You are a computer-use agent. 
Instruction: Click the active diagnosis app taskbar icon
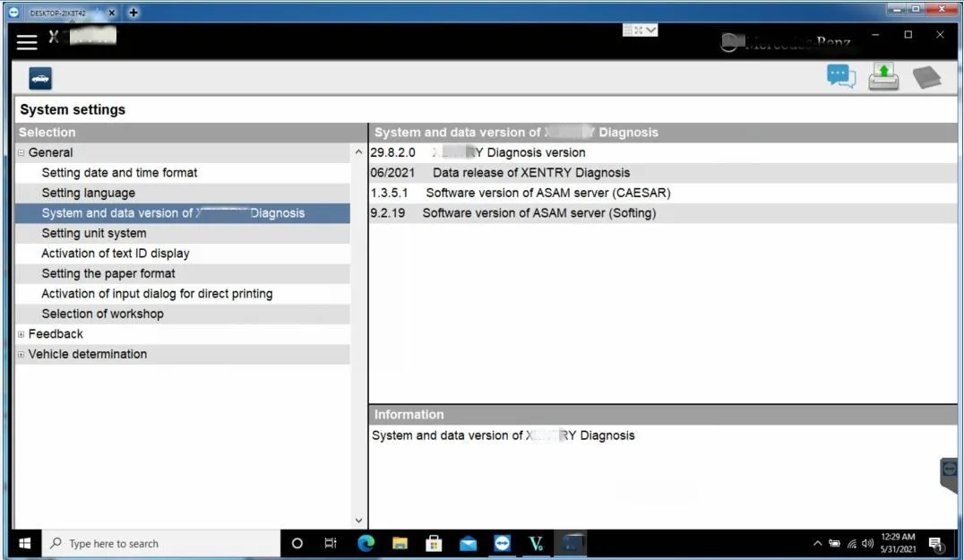571,543
